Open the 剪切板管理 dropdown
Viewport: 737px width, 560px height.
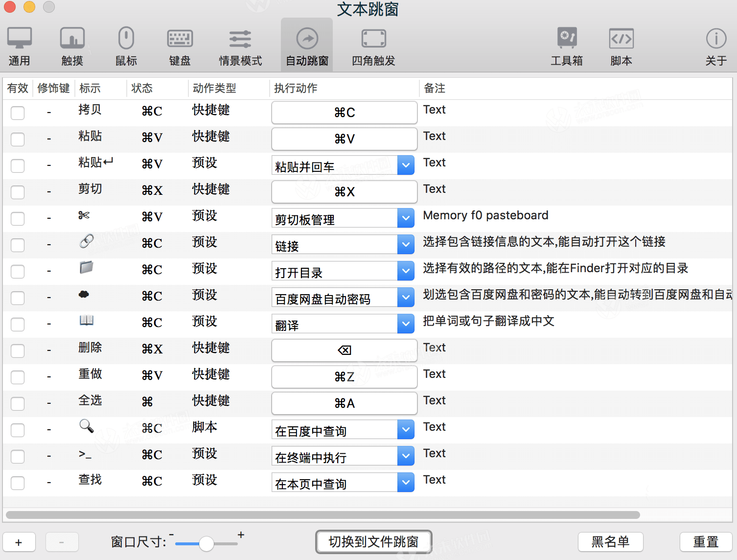405,218
